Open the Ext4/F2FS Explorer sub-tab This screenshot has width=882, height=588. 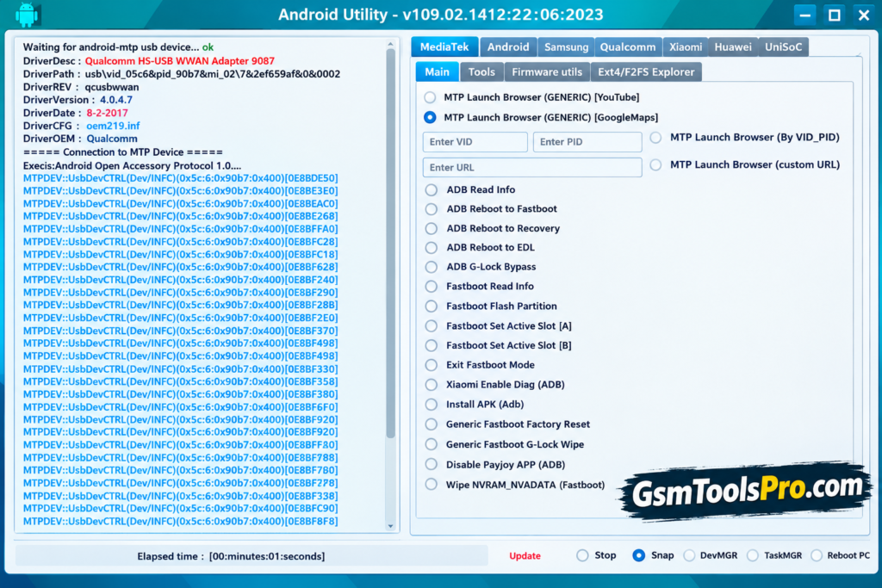(x=646, y=72)
